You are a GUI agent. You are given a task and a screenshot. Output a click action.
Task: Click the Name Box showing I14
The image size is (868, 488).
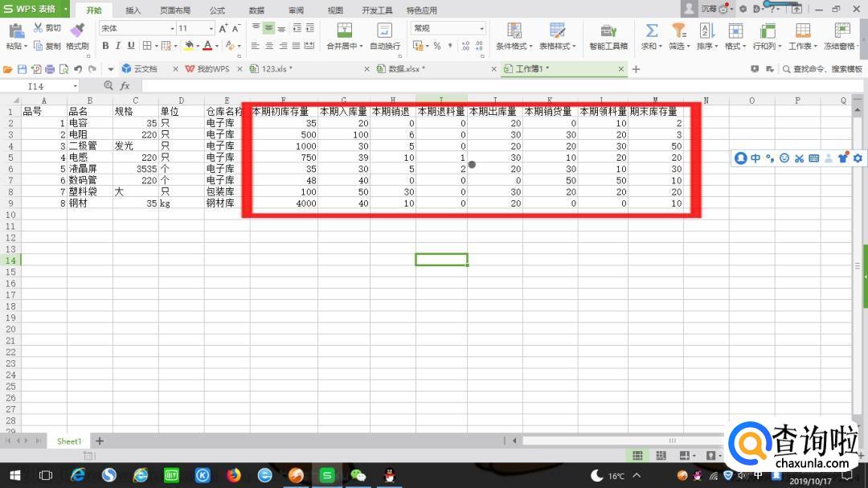[40, 86]
